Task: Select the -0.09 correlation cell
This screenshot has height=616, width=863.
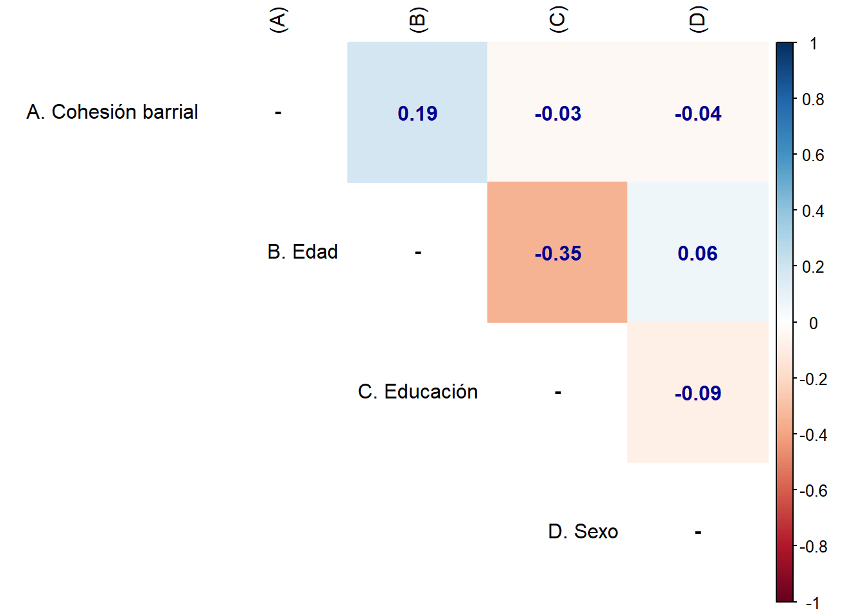Action: click(x=697, y=393)
